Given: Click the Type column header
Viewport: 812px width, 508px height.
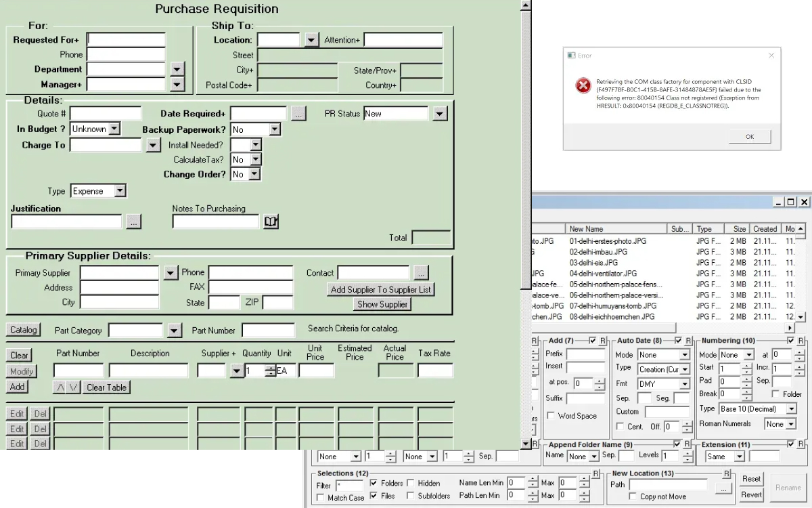Looking at the screenshot, I should pyautogui.click(x=710, y=229).
